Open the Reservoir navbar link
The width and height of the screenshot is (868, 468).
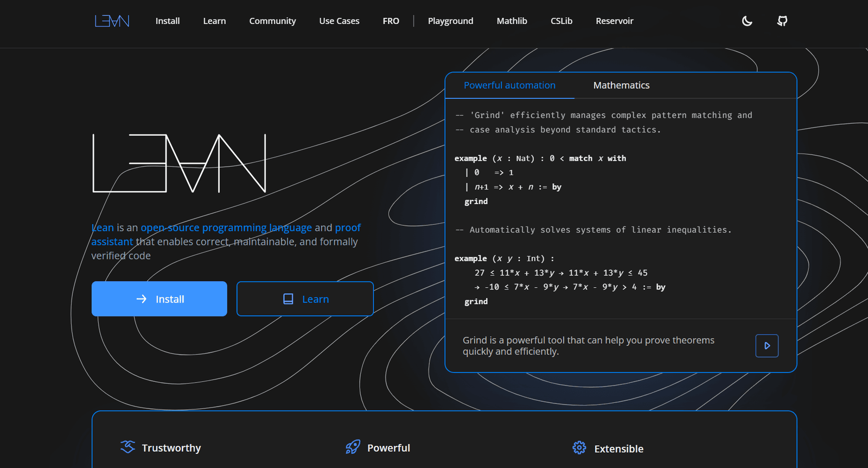614,21
